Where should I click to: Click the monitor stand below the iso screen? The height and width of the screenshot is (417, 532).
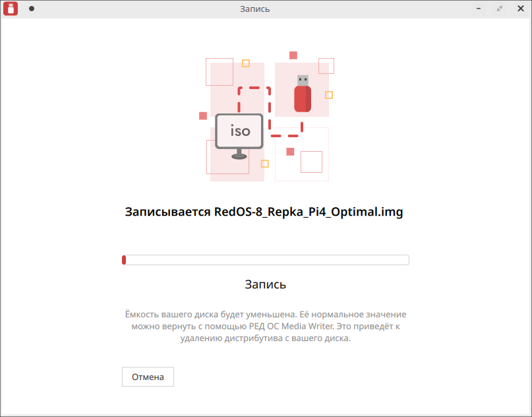point(239,155)
